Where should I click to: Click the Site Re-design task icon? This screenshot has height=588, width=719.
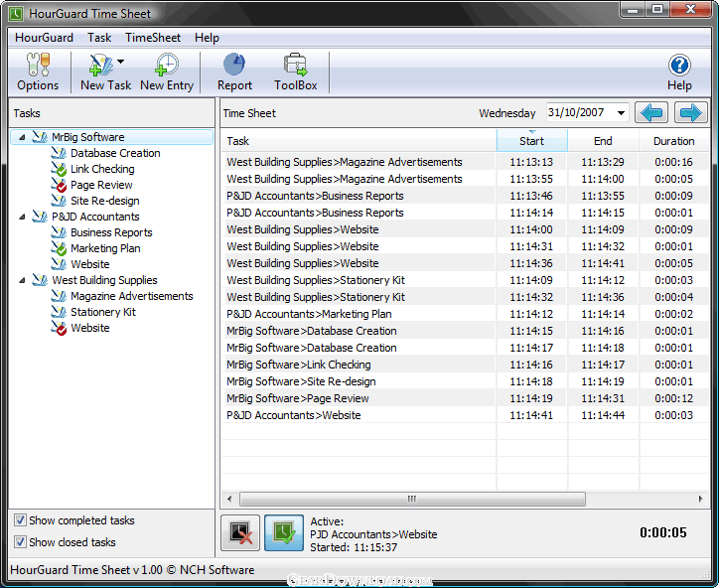click(59, 201)
